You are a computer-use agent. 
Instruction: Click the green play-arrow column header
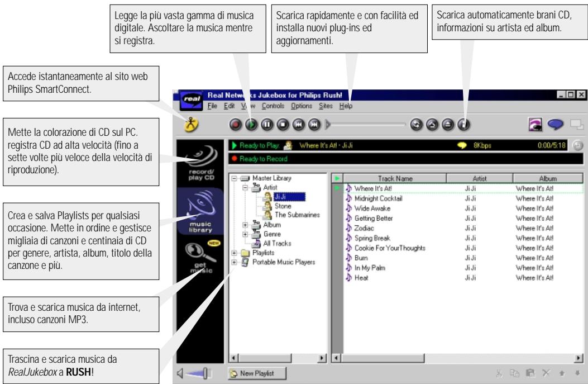(x=337, y=178)
